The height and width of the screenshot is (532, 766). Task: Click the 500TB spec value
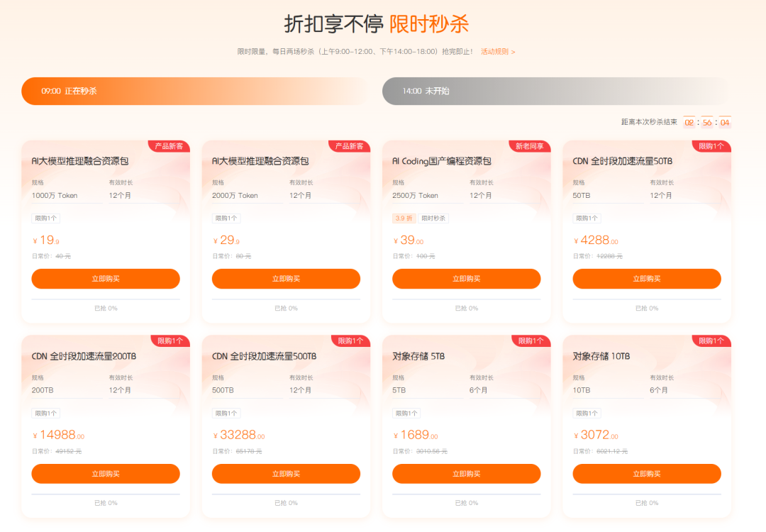click(x=223, y=390)
